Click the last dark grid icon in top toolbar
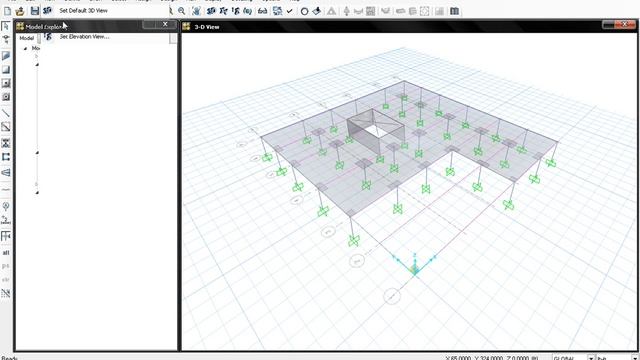640x360 pixels. pos(454,11)
